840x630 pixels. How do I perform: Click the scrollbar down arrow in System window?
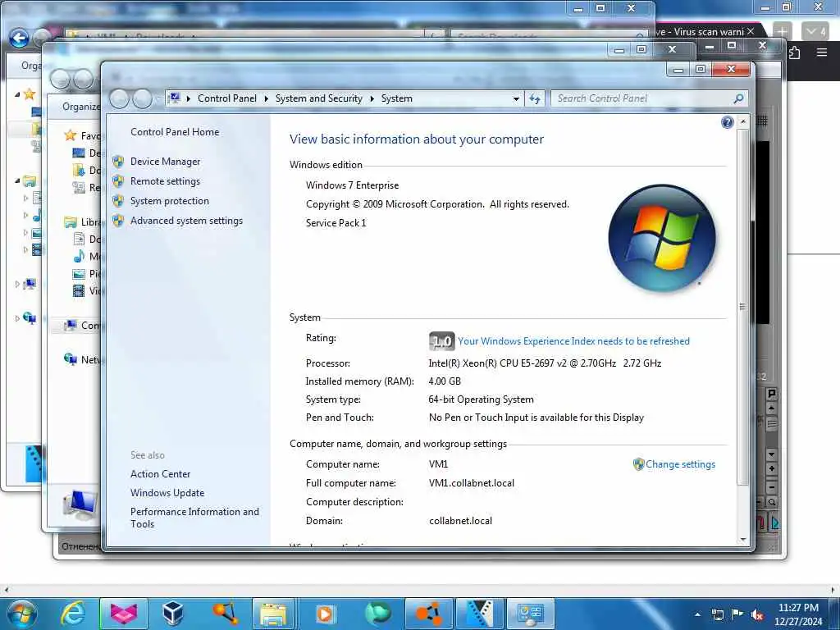coord(743,540)
